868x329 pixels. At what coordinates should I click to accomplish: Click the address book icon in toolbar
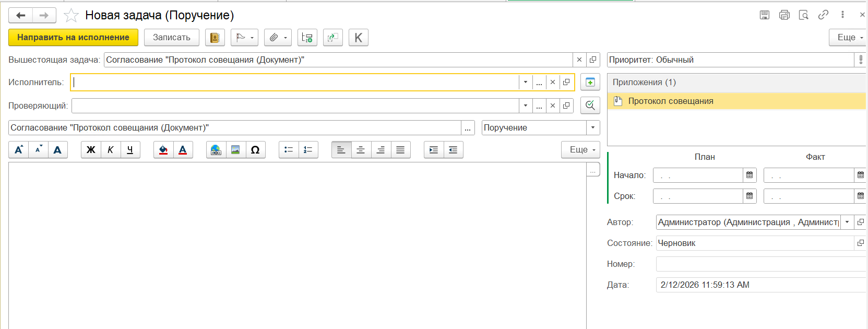215,38
